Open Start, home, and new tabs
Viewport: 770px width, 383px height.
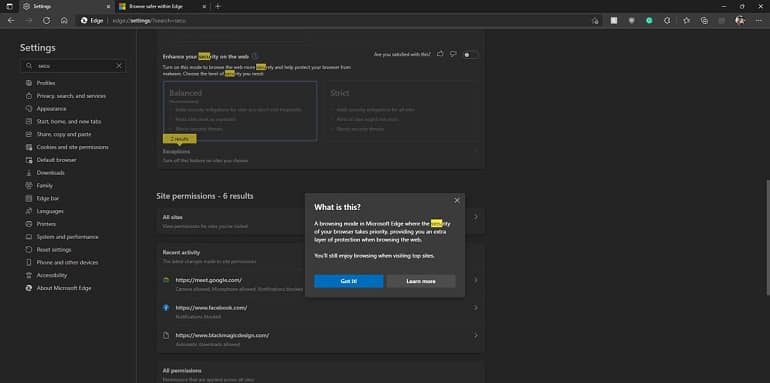pos(69,121)
